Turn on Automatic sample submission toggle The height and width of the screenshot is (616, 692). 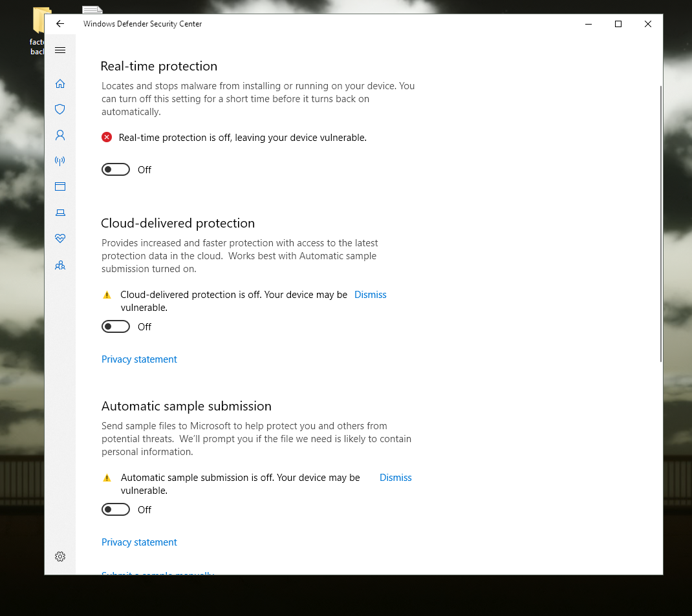(116, 510)
